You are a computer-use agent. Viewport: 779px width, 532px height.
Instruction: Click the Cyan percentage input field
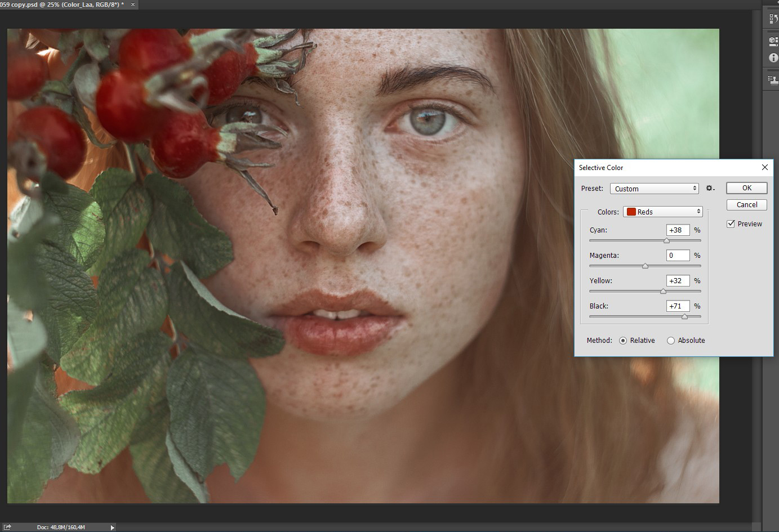coord(678,230)
